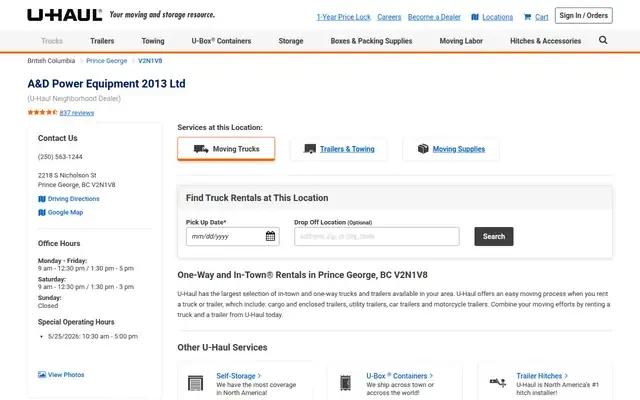Click the Trailer Hitches icon

click(498, 382)
